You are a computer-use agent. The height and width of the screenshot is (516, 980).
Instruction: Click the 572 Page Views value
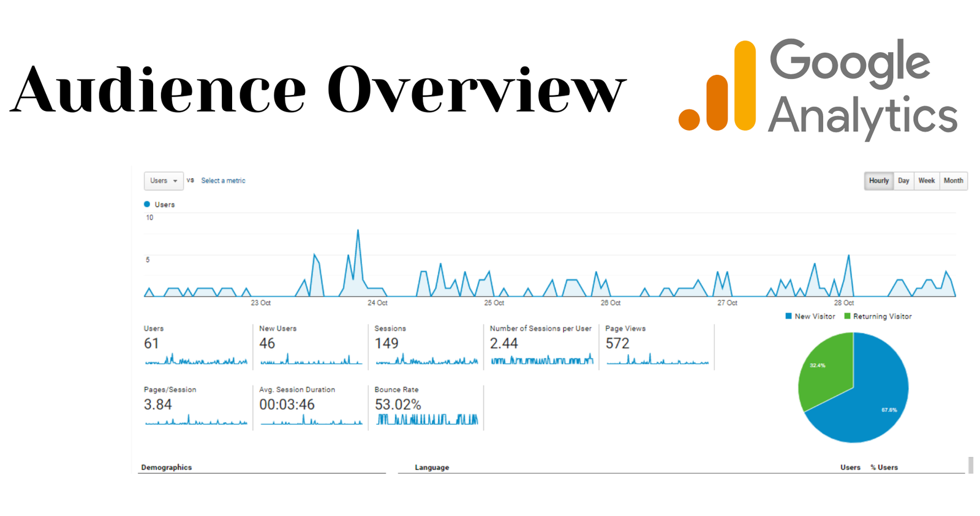(617, 344)
